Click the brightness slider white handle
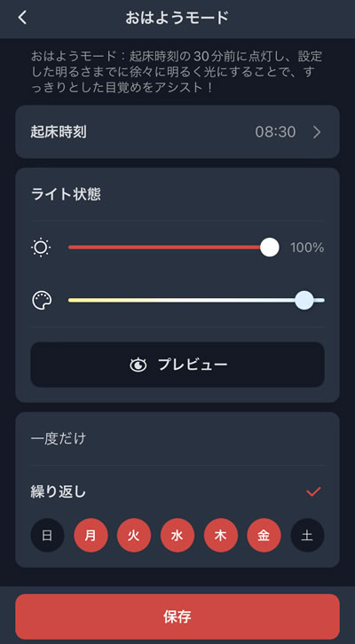This screenshot has width=355, height=644. 270,247
